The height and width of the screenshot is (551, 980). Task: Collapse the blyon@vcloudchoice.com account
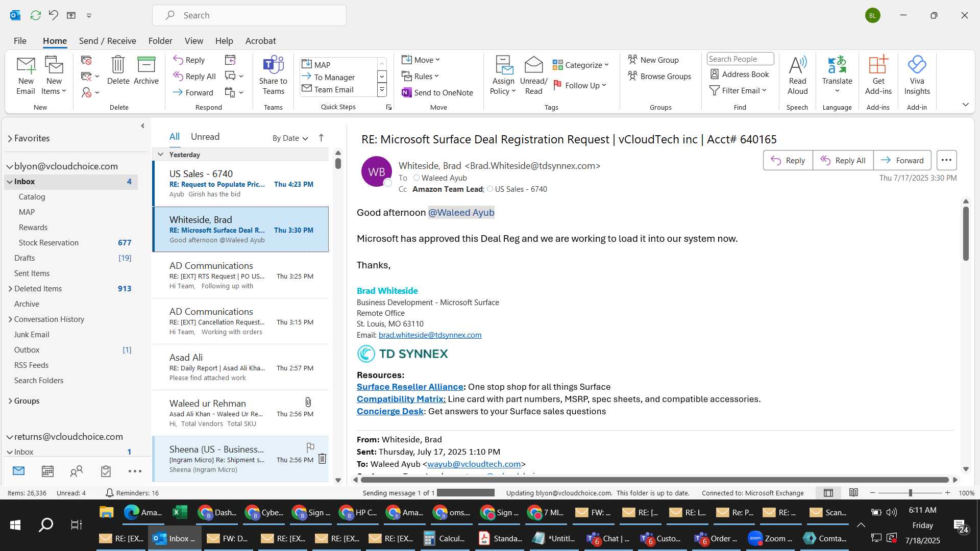point(9,166)
